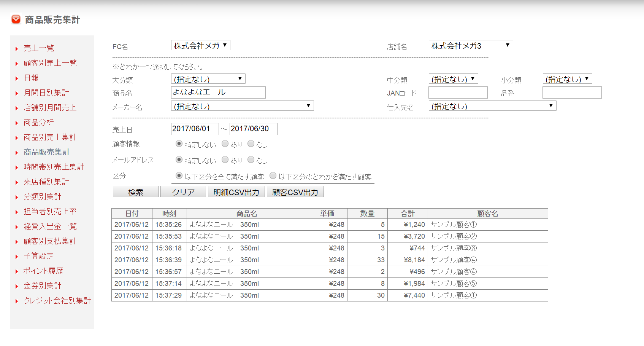The width and height of the screenshot is (644, 346).
Task: Open 売上一覧 in the sidebar
Action: click(39, 48)
